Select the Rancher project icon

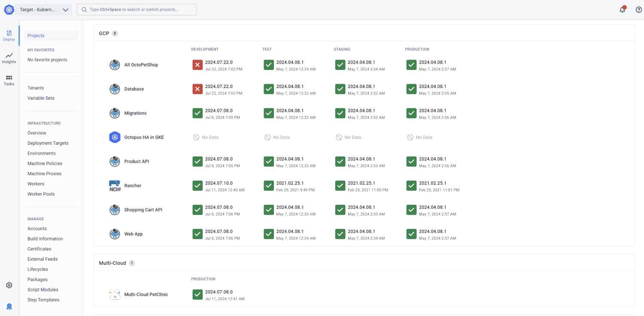coord(114,185)
